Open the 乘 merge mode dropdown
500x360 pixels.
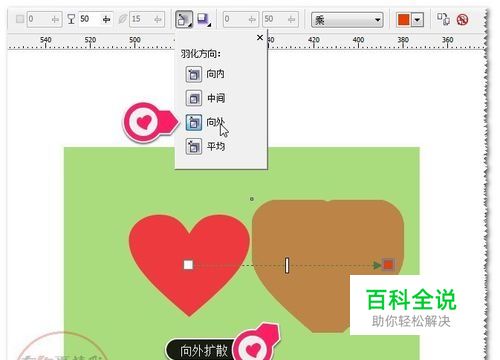(347, 20)
